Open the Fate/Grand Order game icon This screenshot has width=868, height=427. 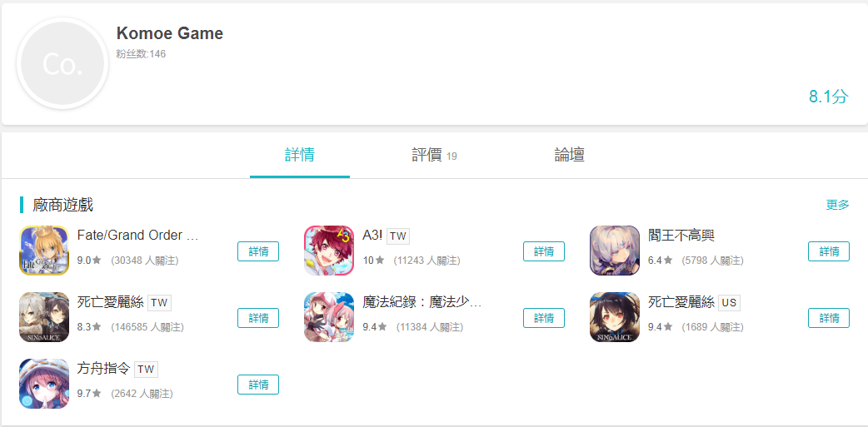click(44, 251)
